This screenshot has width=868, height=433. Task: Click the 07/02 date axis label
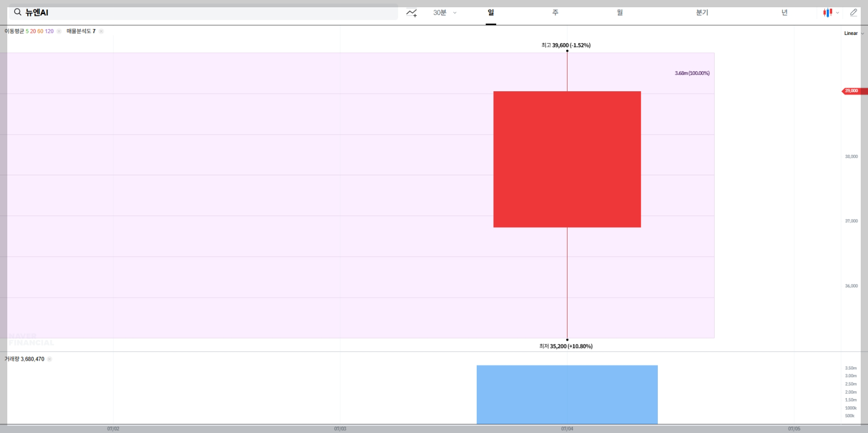pos(113,429)
